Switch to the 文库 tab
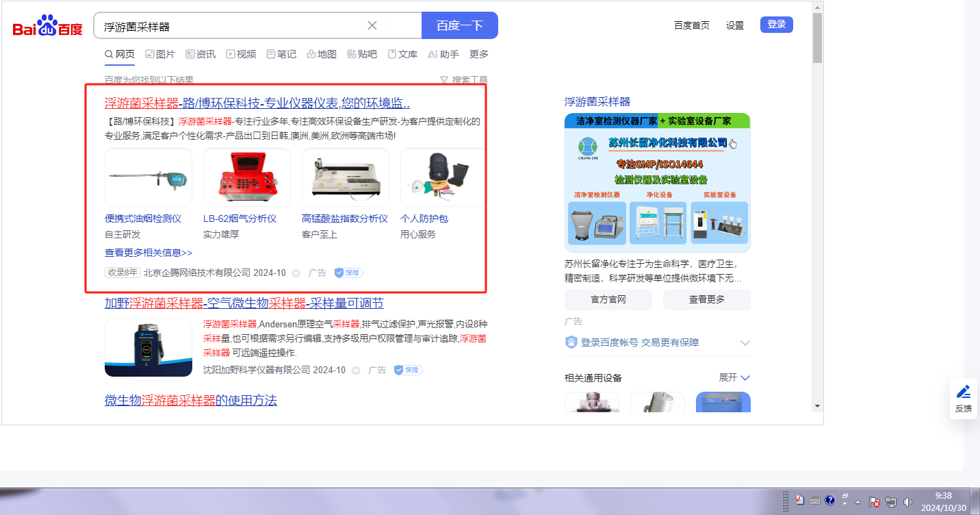Screen dimensions: 980x515 (x=402, y=54)
